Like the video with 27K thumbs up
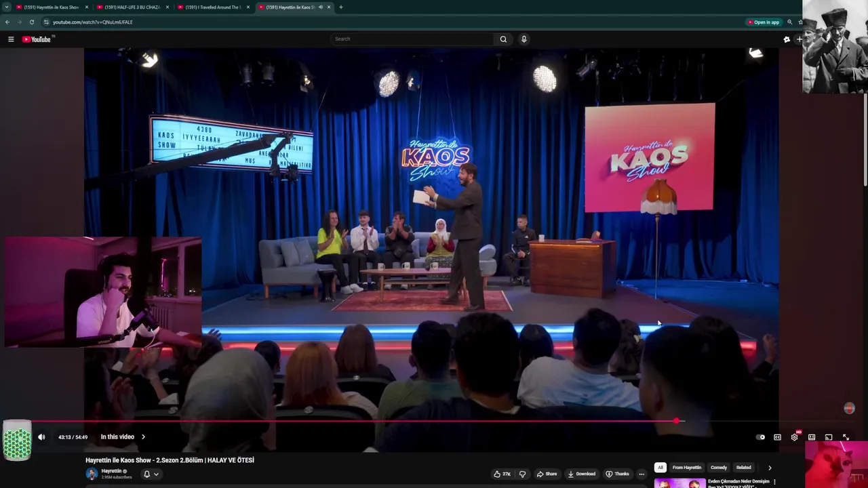 pos(502,474)
